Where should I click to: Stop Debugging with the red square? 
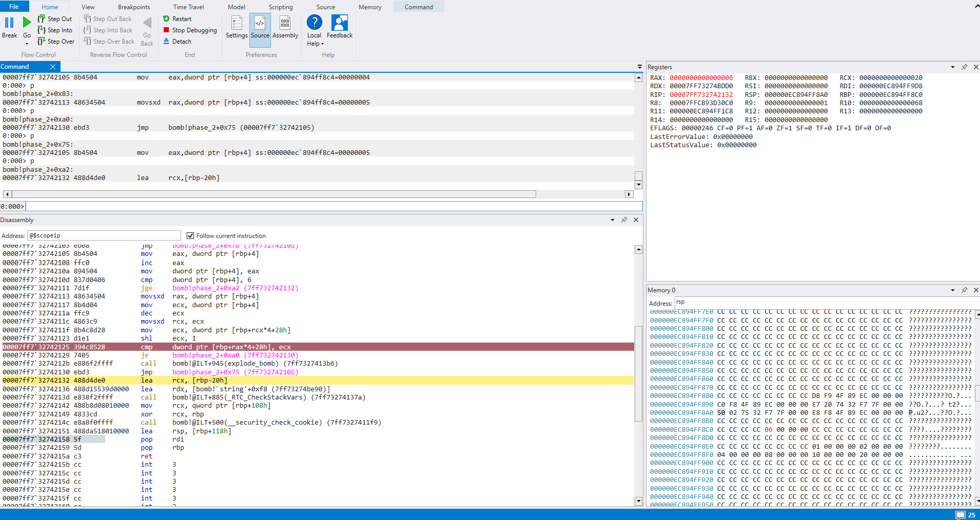(x=166, y=30)
